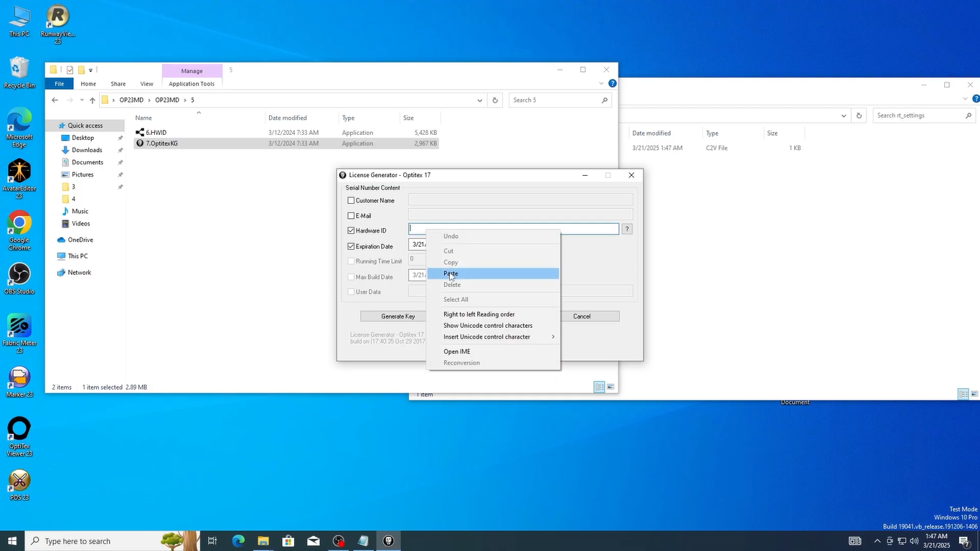Viewport: 980px width, 551px height.
Task: Uncheck the Expiration Date checkbox
Action: pyautogui.click(x=351, y=246)
